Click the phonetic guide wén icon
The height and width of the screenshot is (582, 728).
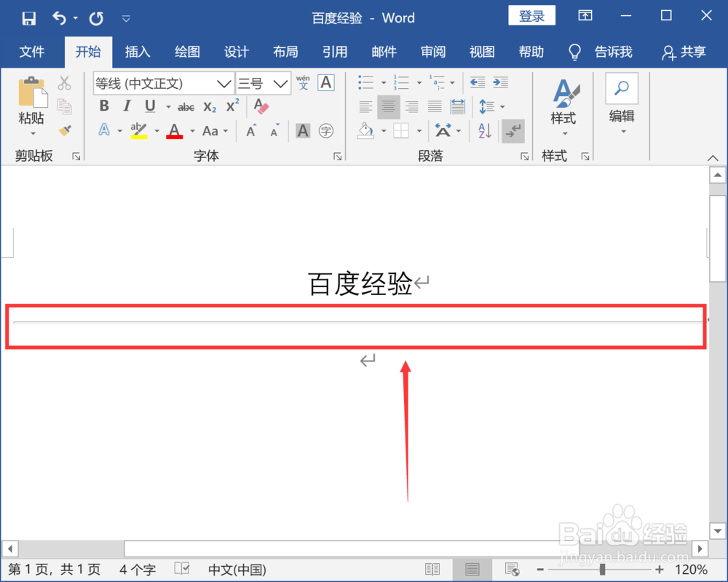pyautogui.click(x=303, y=83)
